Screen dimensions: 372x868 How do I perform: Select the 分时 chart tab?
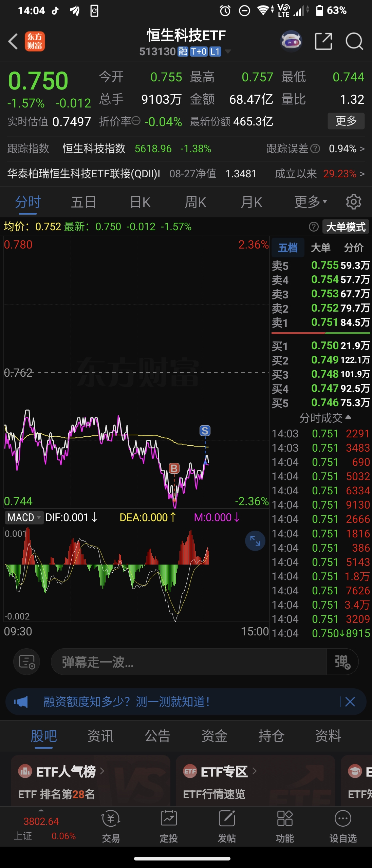[28, 202]
